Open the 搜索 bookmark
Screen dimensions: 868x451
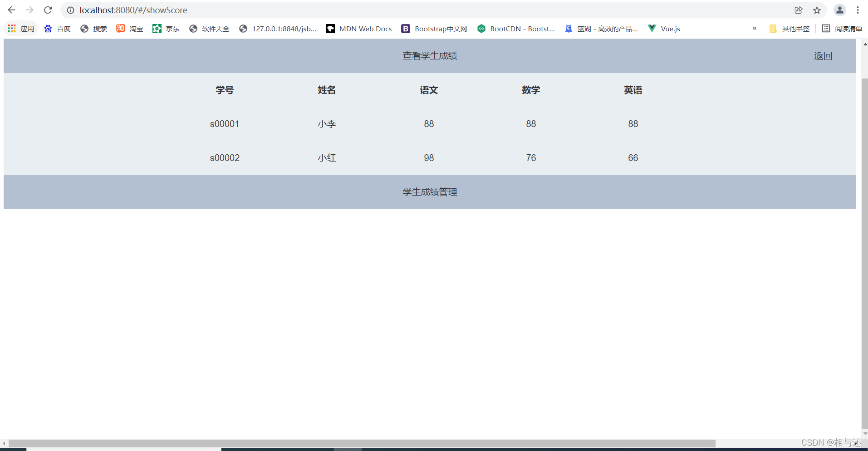coord(93,29)
